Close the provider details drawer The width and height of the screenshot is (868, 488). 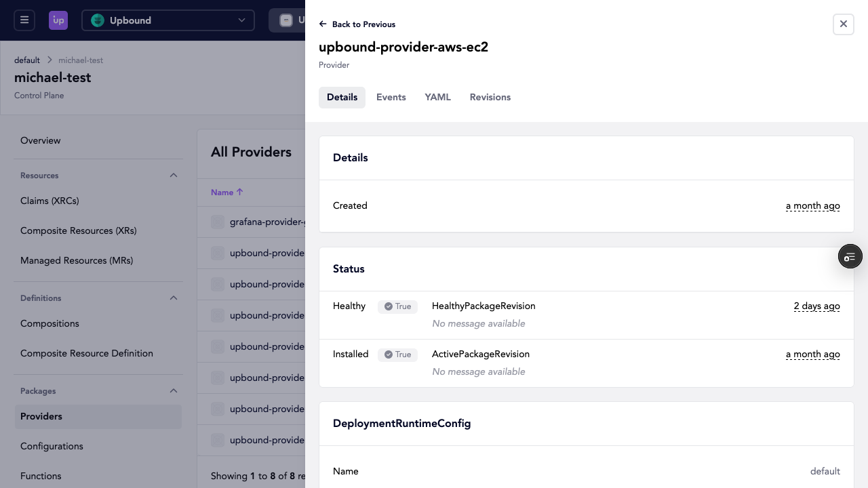(x=843, y=24)
